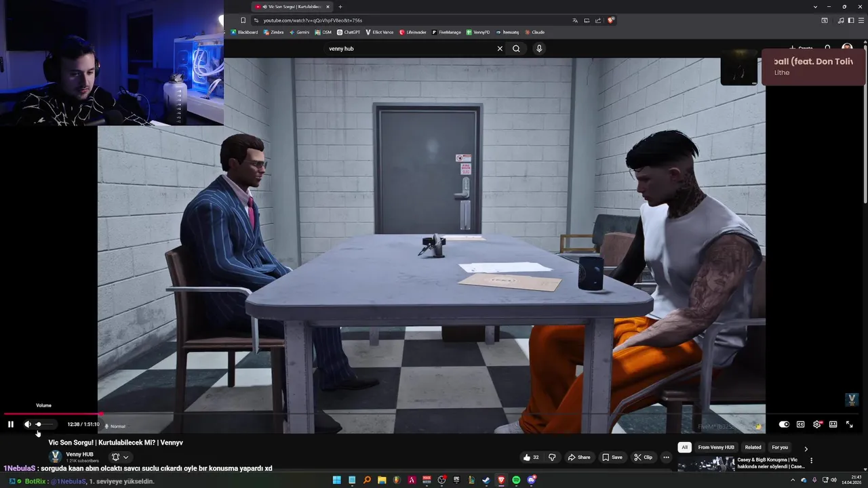Click the Save button
868x488 pixels.
612,457
